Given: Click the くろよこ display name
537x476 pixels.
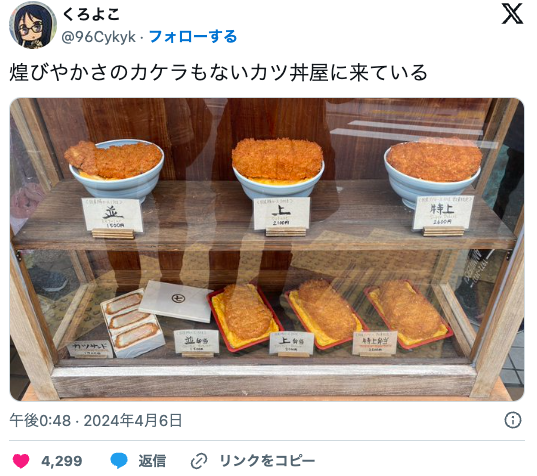Looking at the screenshot, I should click(91, 14).
